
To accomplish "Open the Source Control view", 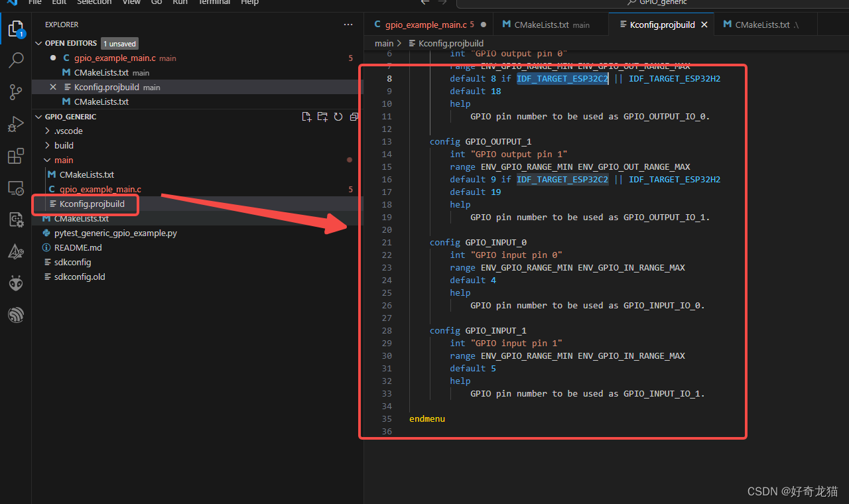I will point(16,92).
